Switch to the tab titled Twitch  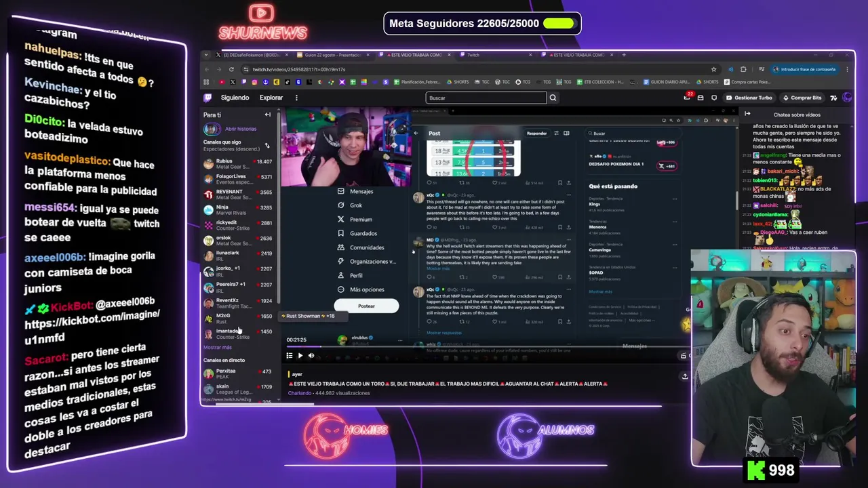[x=495, y=55]
